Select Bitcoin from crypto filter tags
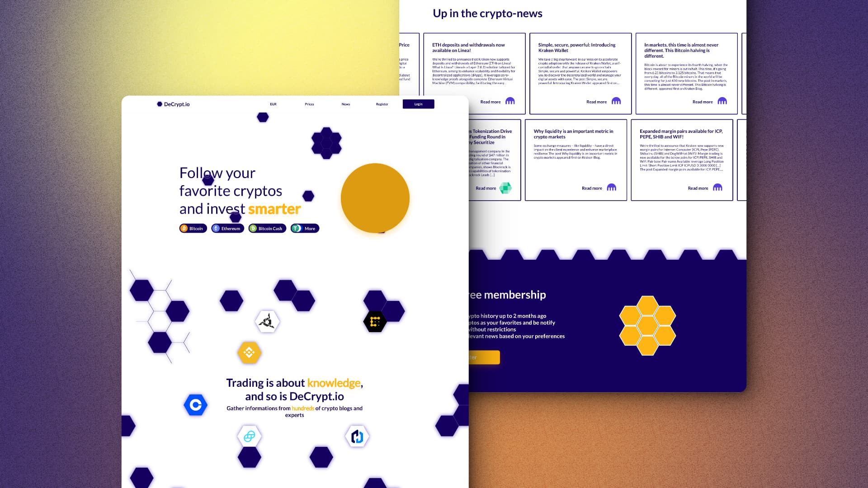The width and height of the screenshot is (868, 488). point(193,228)
